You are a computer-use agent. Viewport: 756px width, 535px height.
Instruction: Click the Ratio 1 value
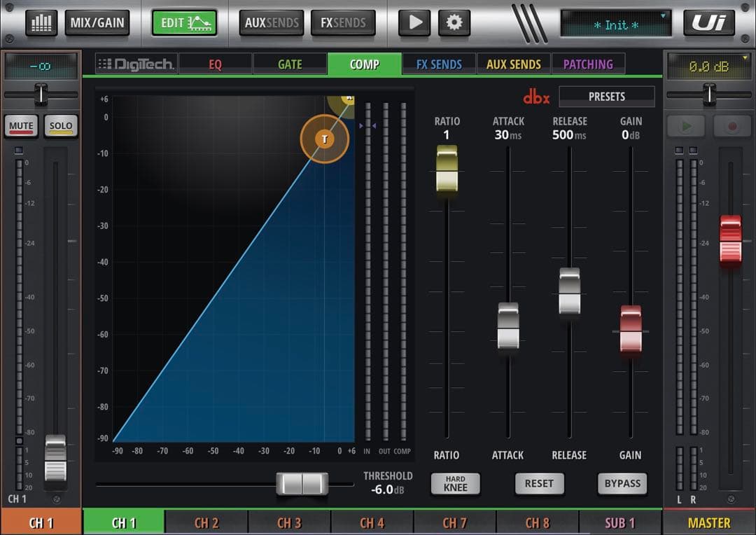[x=447, y=135]
